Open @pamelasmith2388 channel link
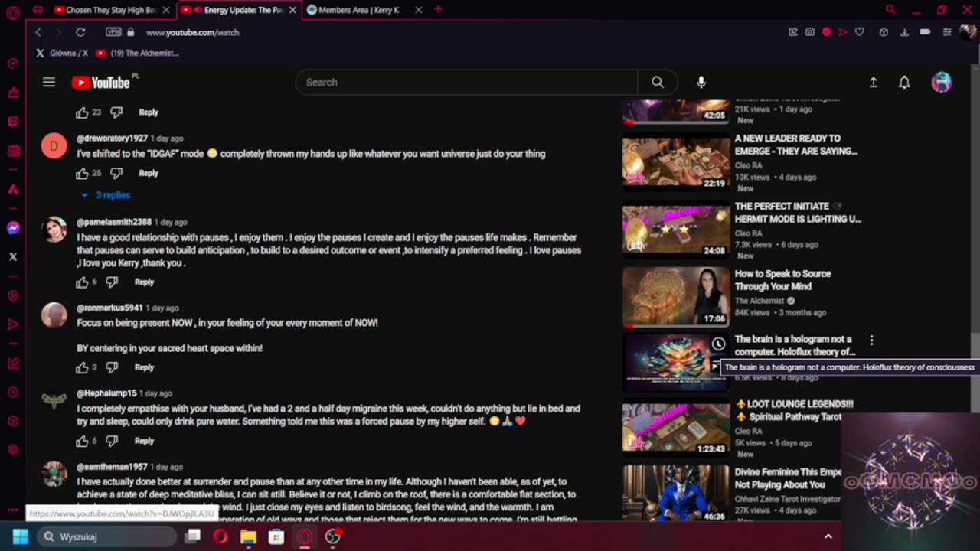Screen dimensions: 980x551 (114, 222)
